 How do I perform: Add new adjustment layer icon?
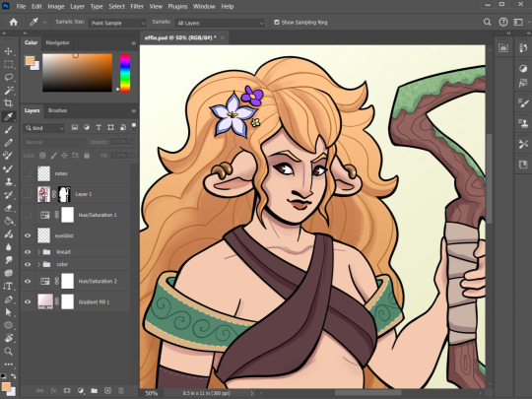point(81,390)
